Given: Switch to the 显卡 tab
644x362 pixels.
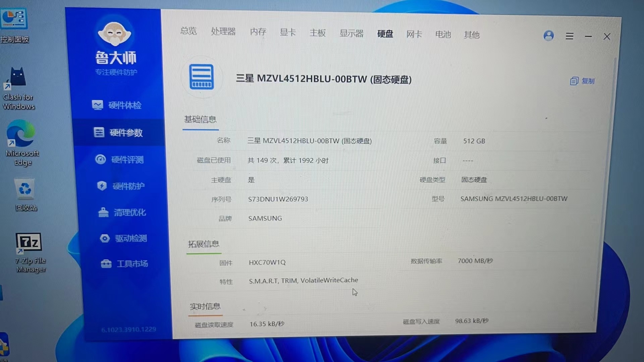Looking at the screenshot, I should (288, 33).
